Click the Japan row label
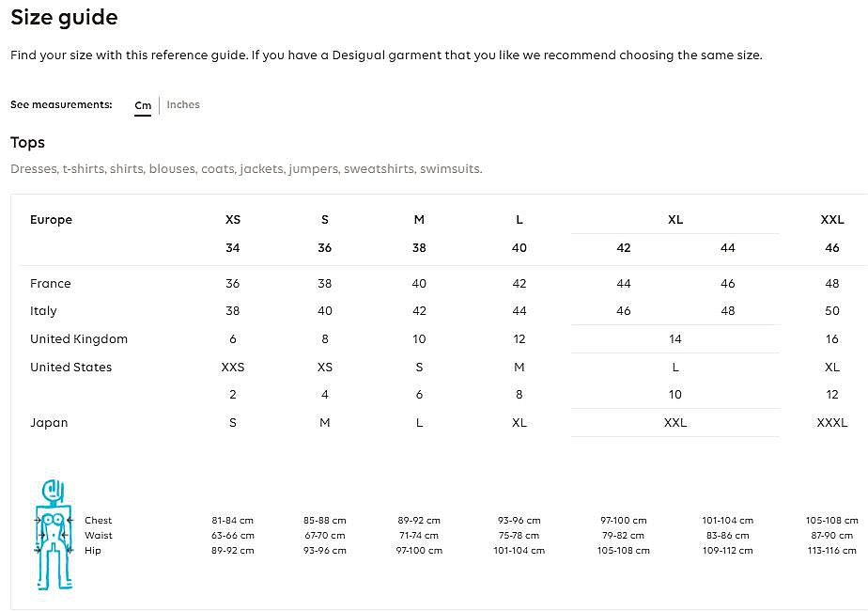868x611 pixels. [49, 423]
